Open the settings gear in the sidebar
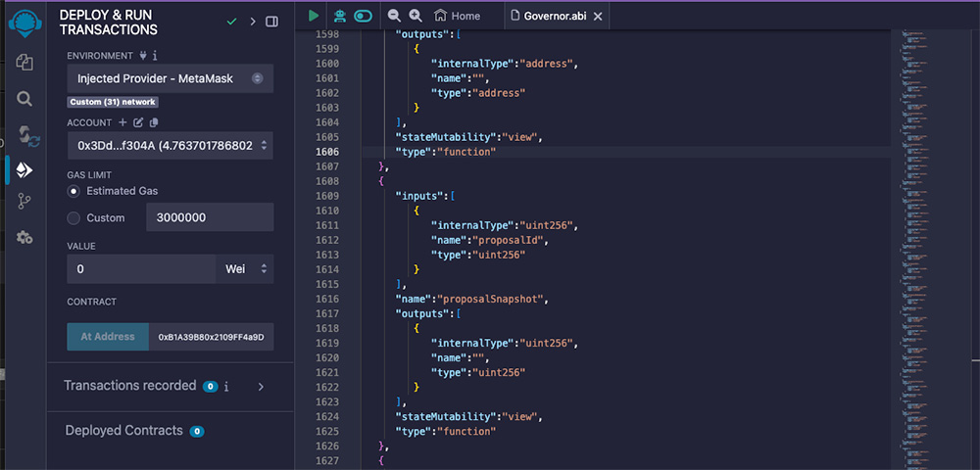980x470 pixels. point(24,237)
